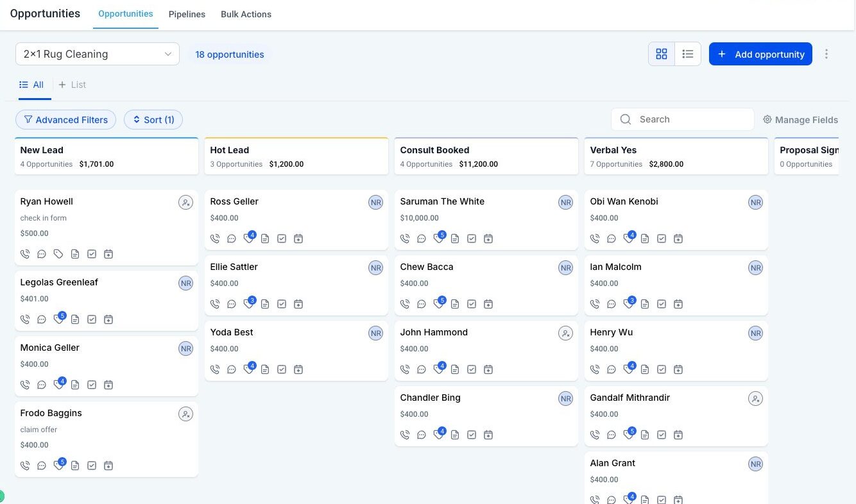
Task: Switch to the list view layout
Action: pos(688,55)
